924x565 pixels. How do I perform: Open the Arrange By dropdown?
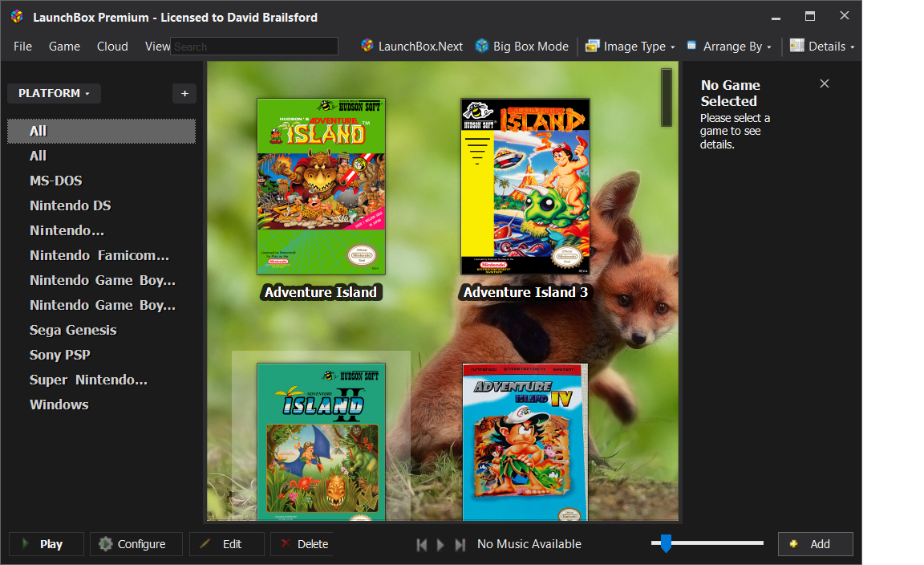[x=729, y=46]
